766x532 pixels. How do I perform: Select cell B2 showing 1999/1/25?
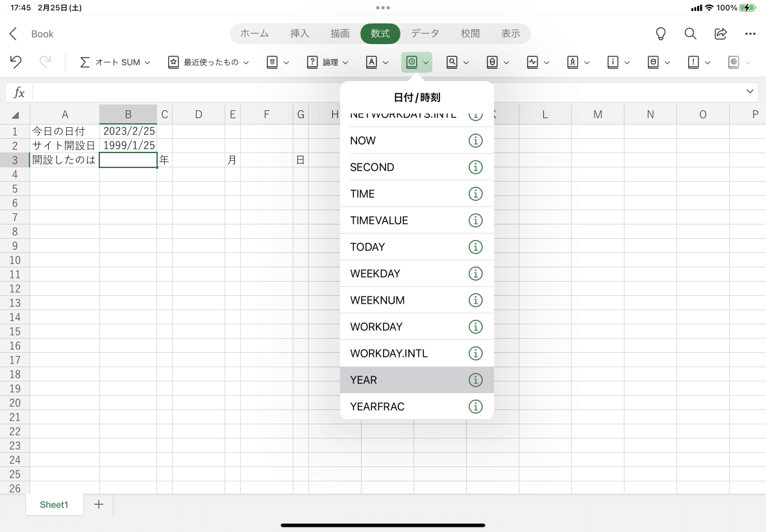(x=128, y=145)
